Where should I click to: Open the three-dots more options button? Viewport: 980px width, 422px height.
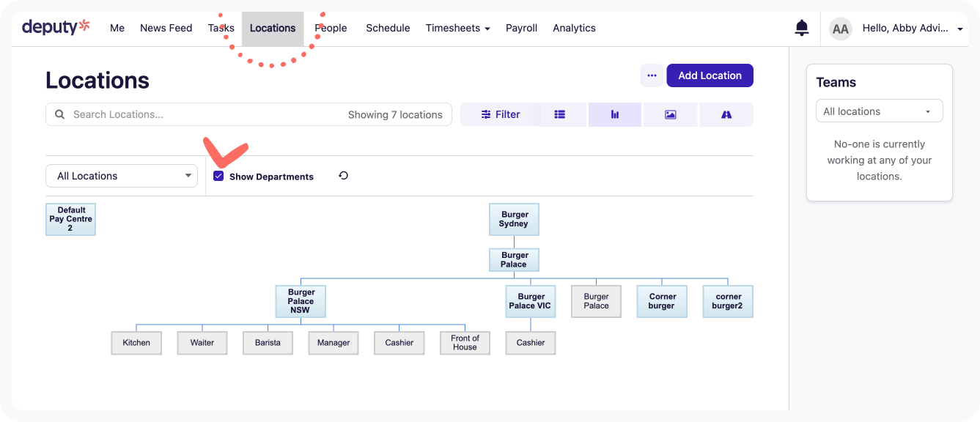652,75
